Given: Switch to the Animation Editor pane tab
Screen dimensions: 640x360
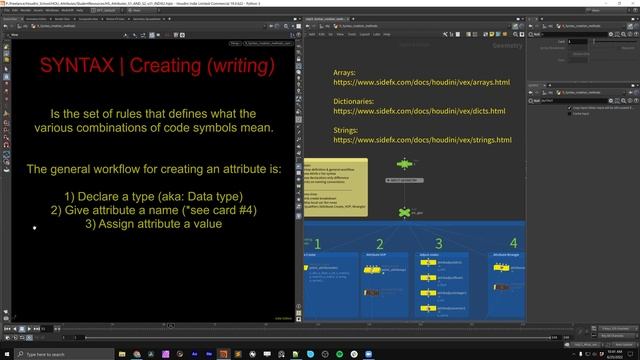Looking at the screenshot, I should coord(36,19).
